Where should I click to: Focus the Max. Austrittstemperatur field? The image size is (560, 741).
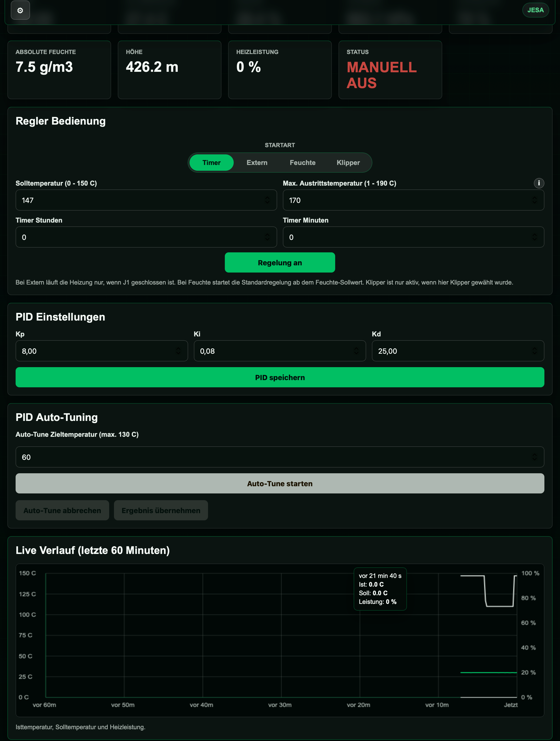pyautogui.click(x=413, y=200)
